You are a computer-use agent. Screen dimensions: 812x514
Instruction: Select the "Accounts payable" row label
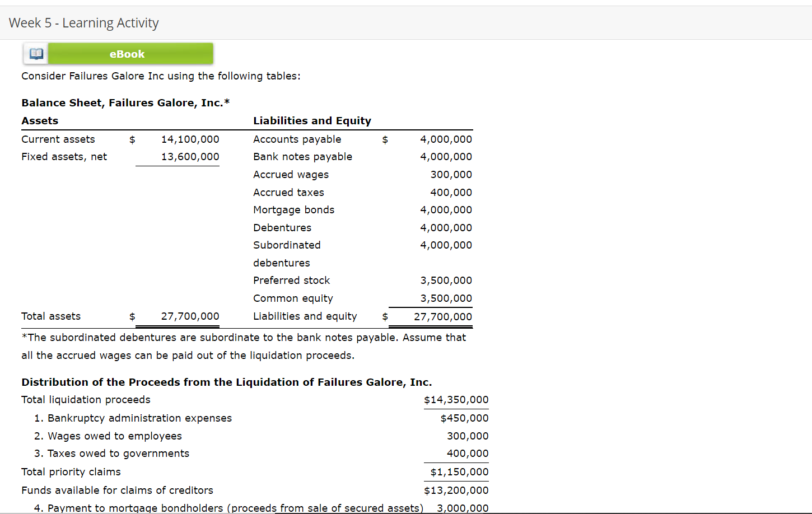pos(297,139)
